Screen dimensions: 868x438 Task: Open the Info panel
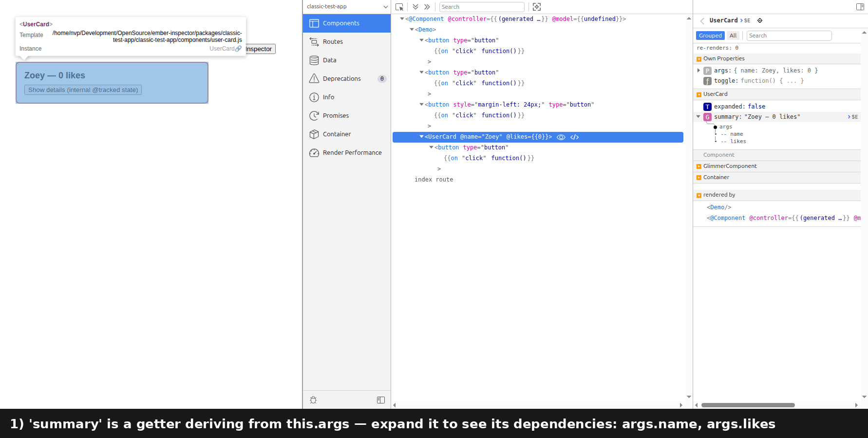coord(346,97)
